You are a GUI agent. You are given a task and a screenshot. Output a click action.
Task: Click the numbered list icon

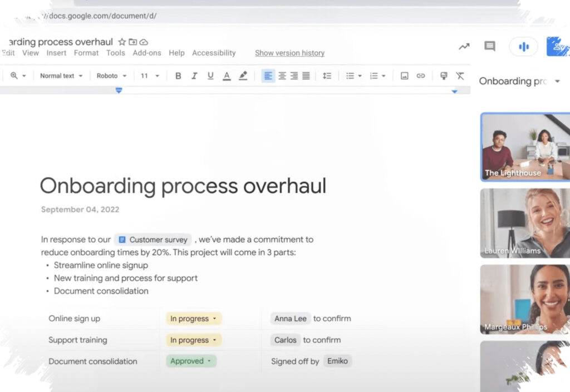coord(374,76)
